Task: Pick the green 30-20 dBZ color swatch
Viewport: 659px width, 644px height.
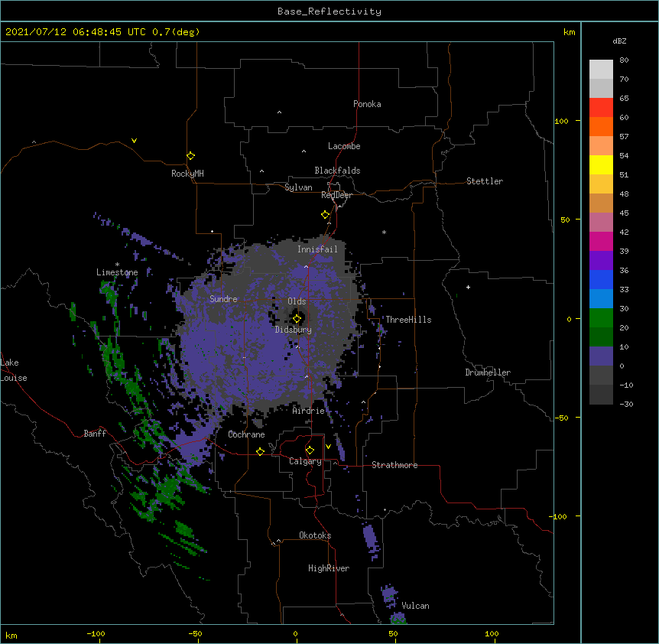Action: coord(601,318)
